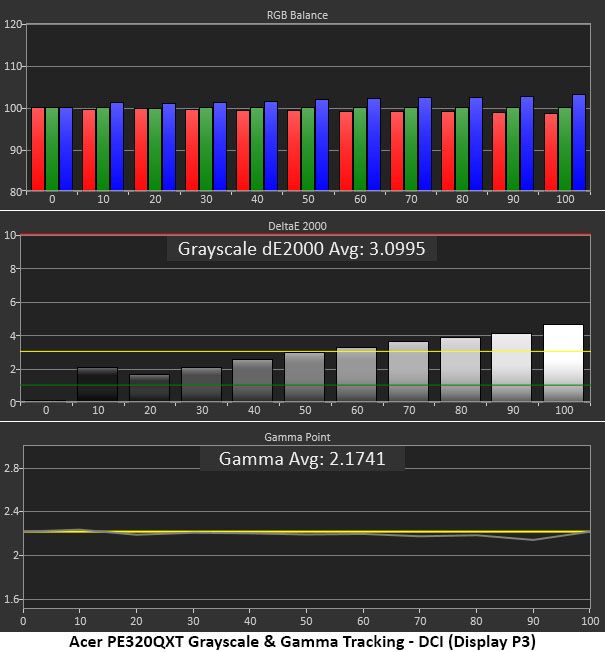Select the Gamma Avg: 2.1741 label
605x652 pixels.
coord(302,459)
